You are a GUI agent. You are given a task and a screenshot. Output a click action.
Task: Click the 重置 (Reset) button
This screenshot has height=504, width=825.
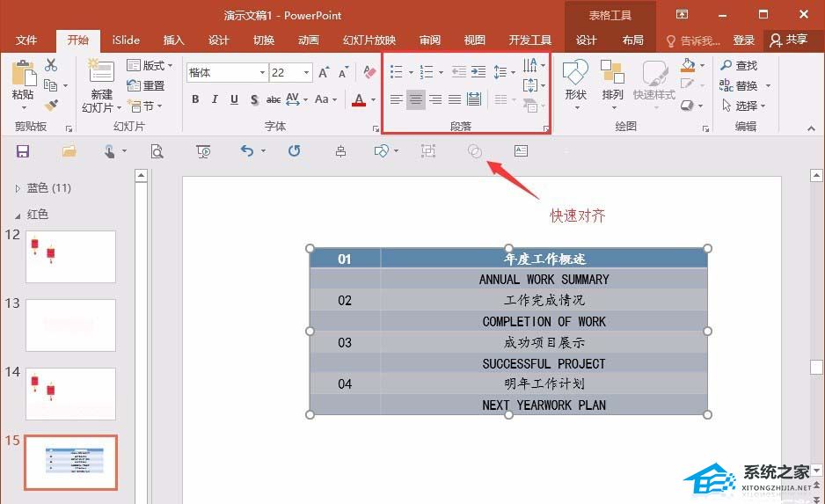[146, 85]
